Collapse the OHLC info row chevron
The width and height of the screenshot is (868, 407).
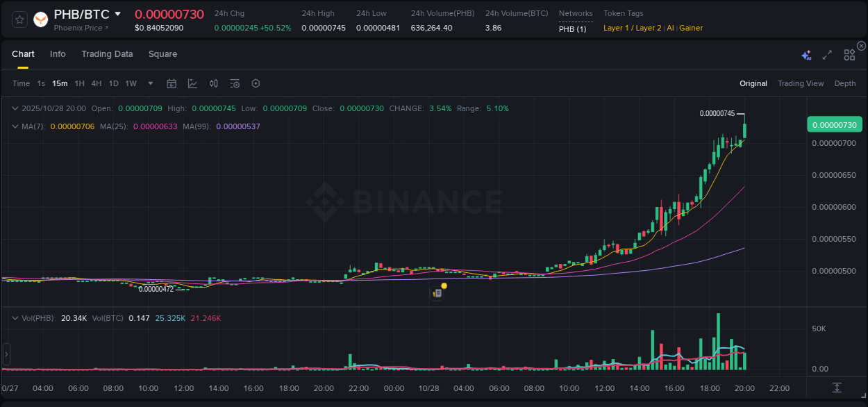point(15,108)
